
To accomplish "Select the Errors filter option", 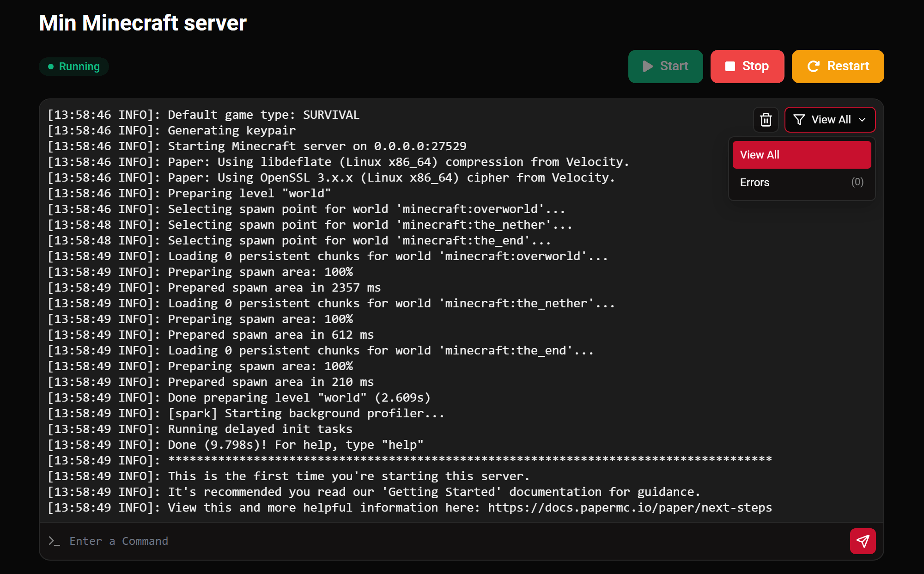I will tap(802, 183).
